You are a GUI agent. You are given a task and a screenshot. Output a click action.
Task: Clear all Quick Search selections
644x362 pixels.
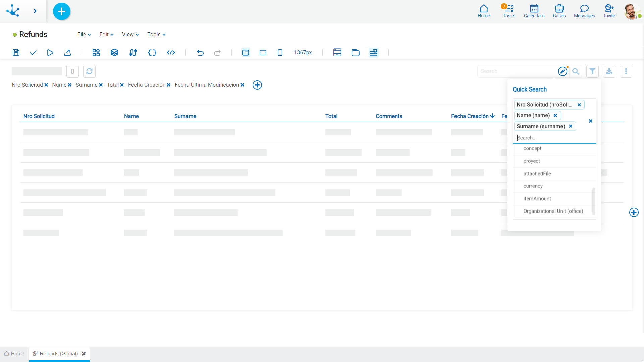591,121
